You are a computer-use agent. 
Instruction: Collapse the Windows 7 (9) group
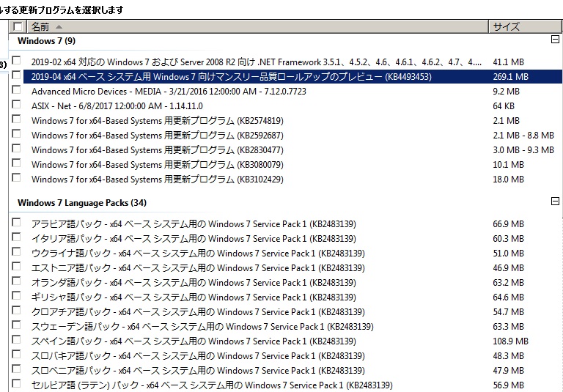555,39
